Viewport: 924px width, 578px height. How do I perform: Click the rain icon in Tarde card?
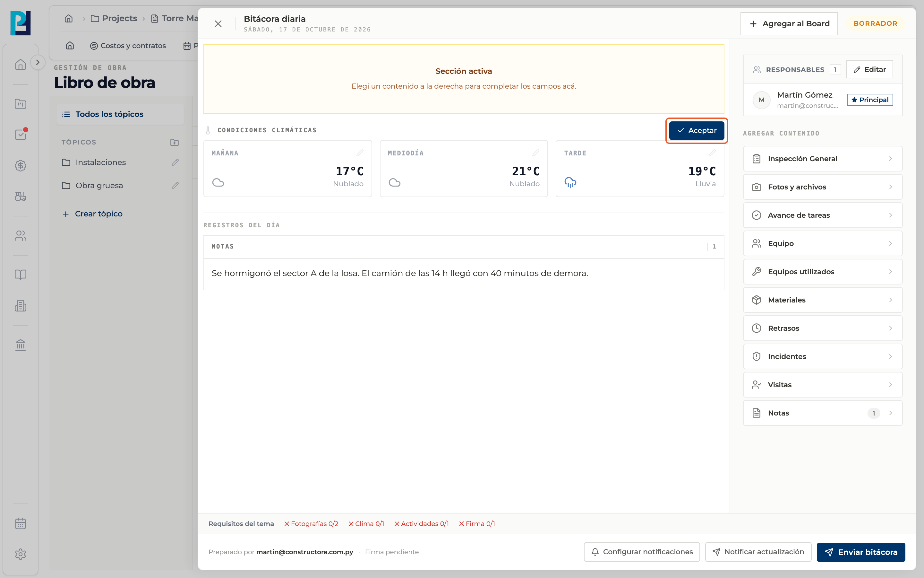pos(570,183)
